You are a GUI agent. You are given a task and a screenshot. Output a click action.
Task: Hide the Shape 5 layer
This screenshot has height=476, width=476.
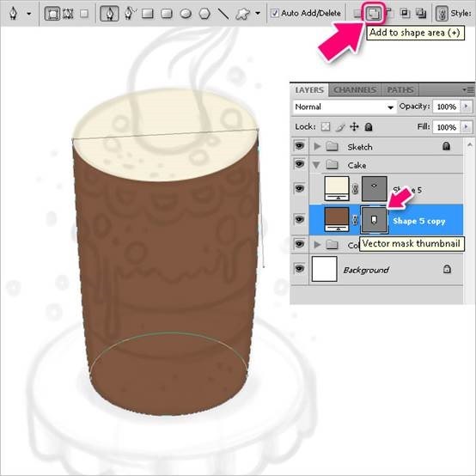click(x=299, y=188)
